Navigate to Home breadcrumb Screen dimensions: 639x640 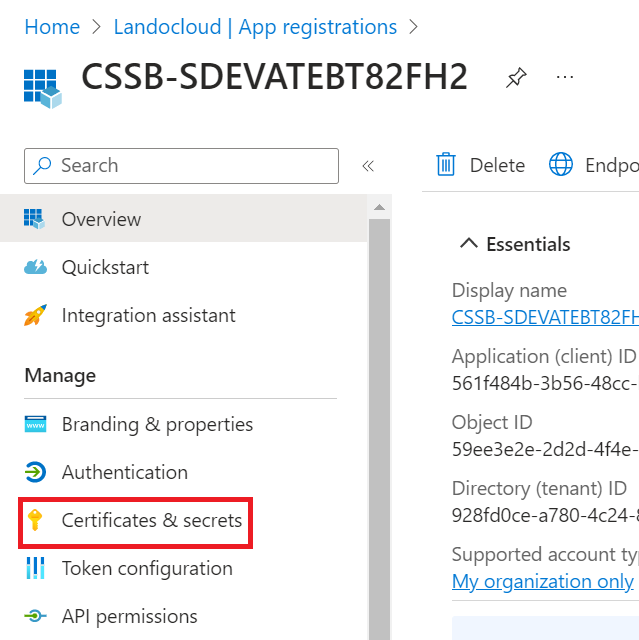52,27
